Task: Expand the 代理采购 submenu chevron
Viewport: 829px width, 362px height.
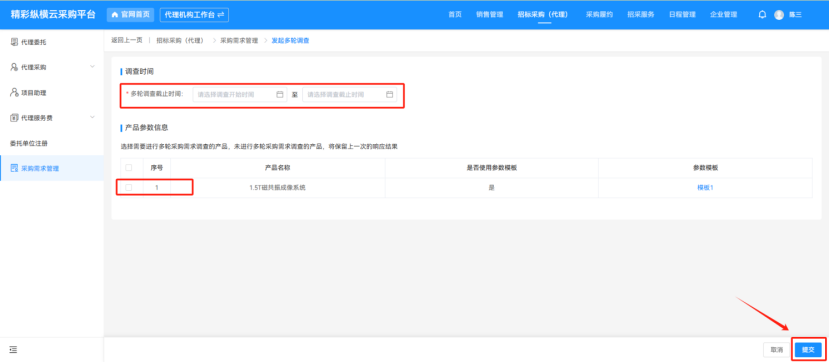Action: click(x=93, y=67)
